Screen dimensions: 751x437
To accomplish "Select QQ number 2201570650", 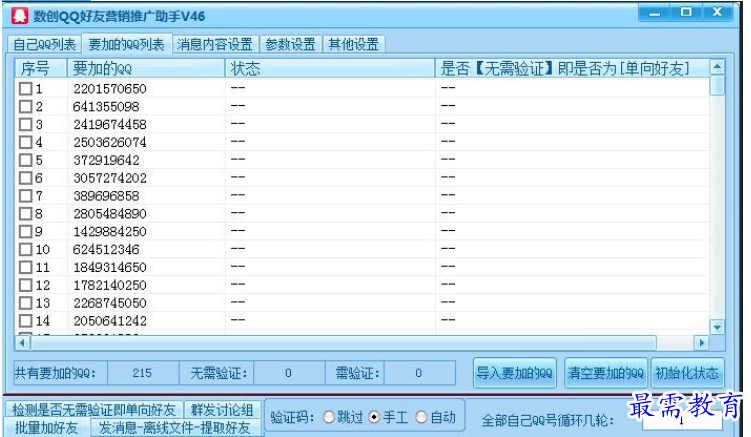I will pyautogui.click(x=110, y=89).
